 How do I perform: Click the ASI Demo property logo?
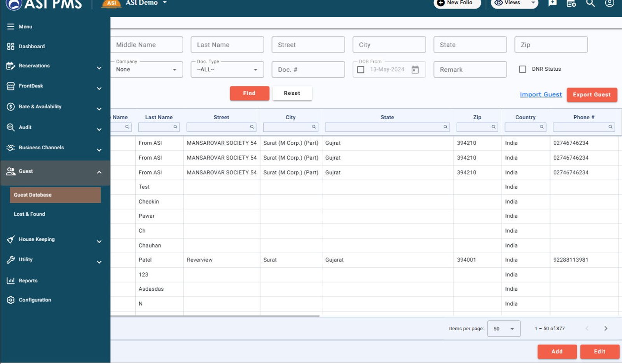112,3
